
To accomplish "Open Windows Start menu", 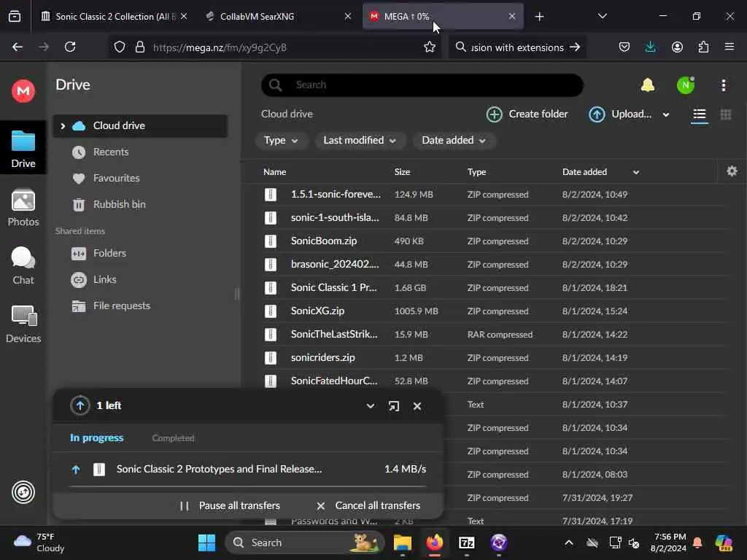I will tap(206, 542).
